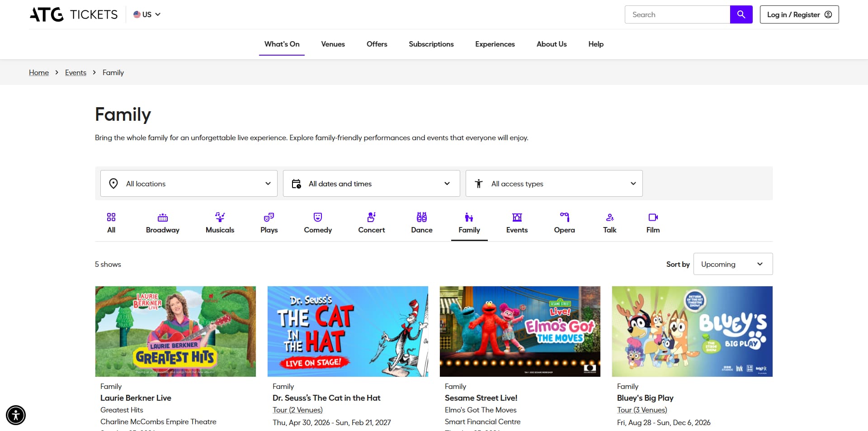Select the Film camera icon
868x431 pixels.
(x=653, y=217)
